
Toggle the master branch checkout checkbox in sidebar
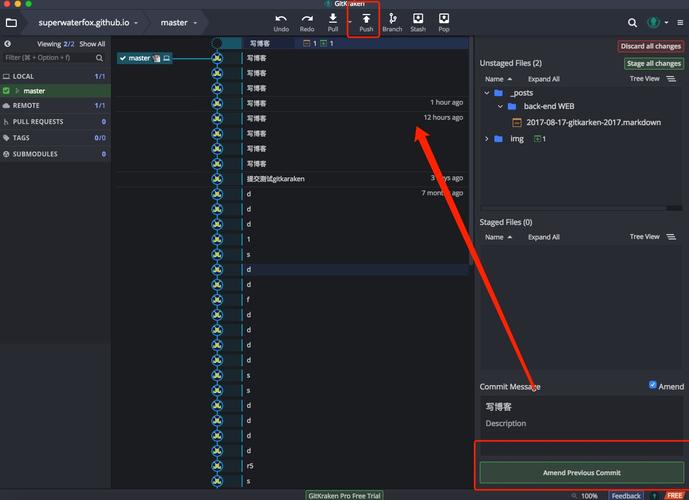[x=6, y=91]
